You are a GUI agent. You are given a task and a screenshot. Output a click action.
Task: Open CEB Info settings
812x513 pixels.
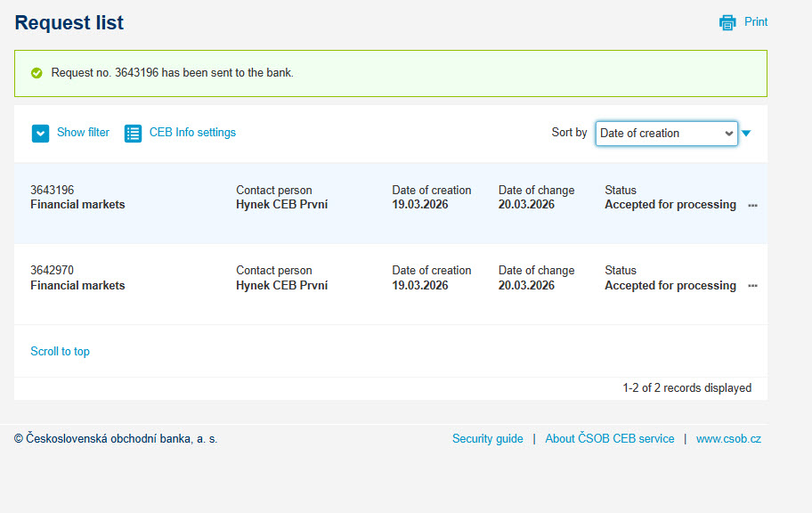[192, 133]
